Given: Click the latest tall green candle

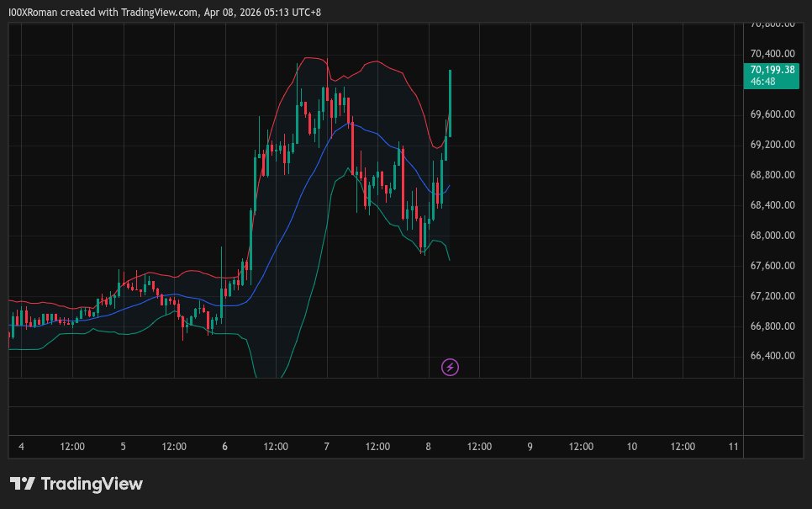Looking at the screenshot, I should (451, 101).
